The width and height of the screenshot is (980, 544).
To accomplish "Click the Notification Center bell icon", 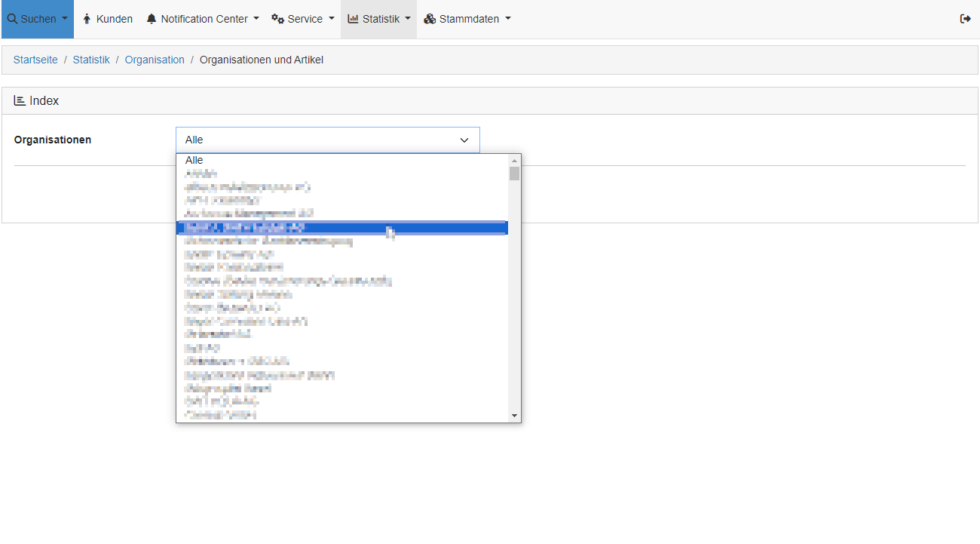I will 152,19.
